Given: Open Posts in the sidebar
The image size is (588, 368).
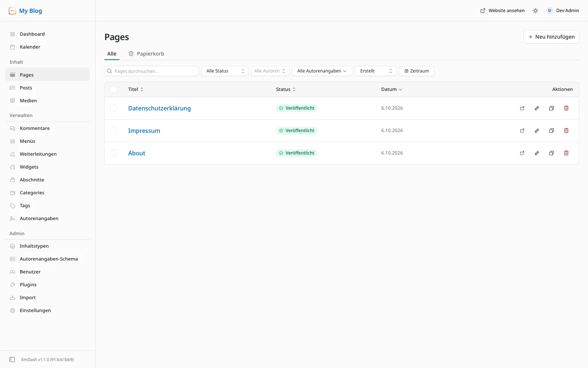Looking at the screenshot, I should point(47,88).
